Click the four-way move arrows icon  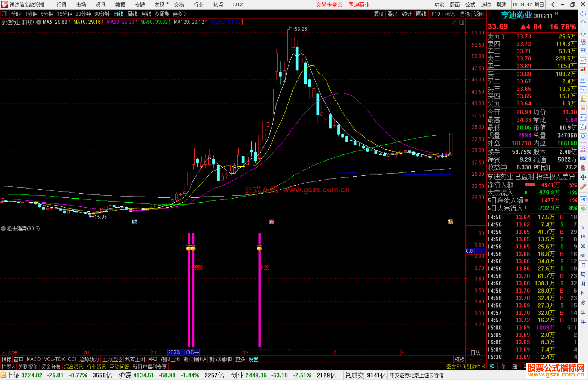(x=583, y=177)
